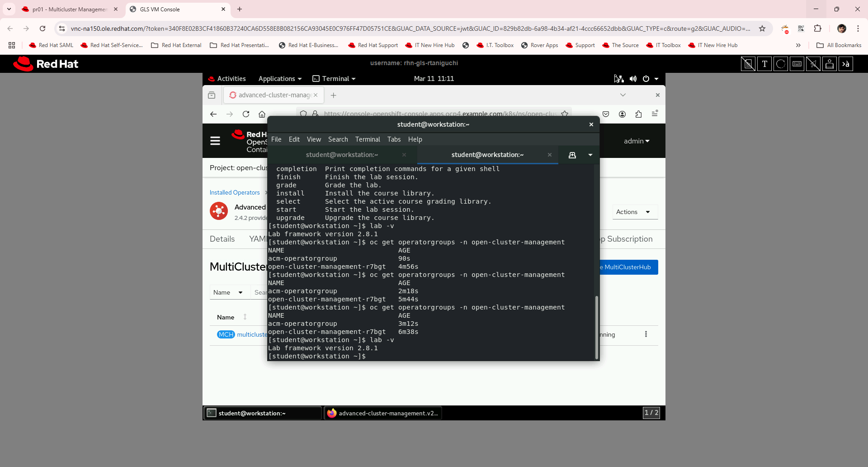Click the Create MultiClusterHub button

629,267
